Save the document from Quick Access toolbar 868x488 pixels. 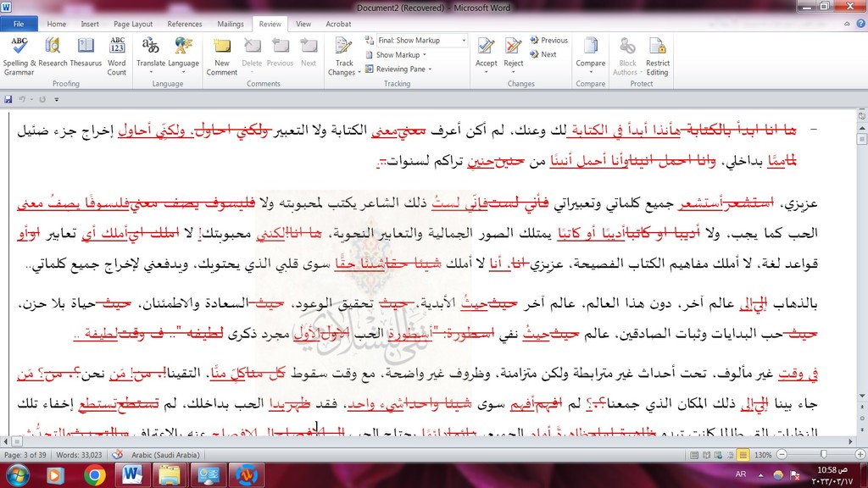point(8,100)
